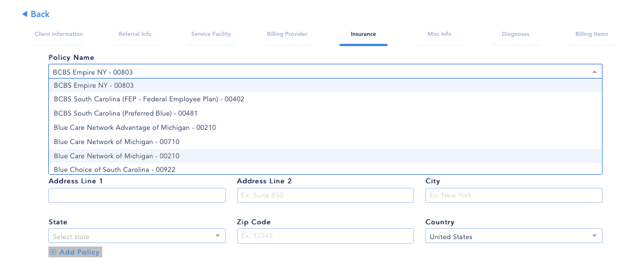The width and height of the screenshot is (644, 263).
Task: Focus the Address Line 2 field
Action: coord(325,195)
